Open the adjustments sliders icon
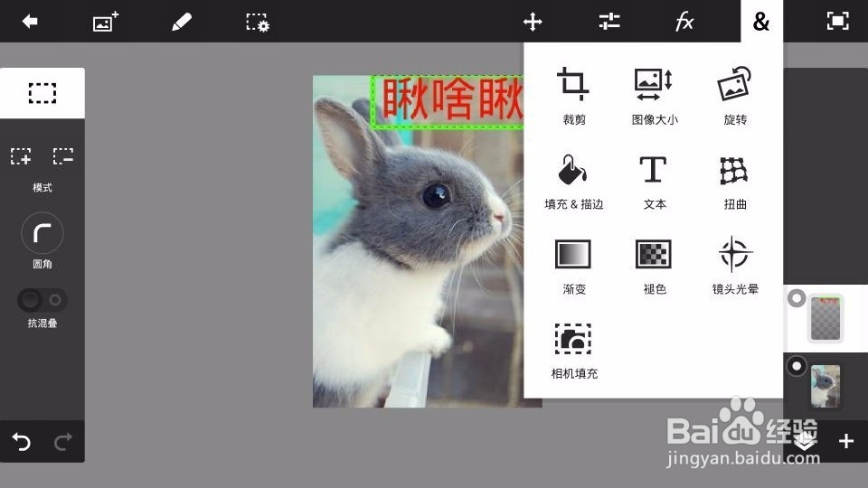This screenshot has width=868, height=488. 609,22
